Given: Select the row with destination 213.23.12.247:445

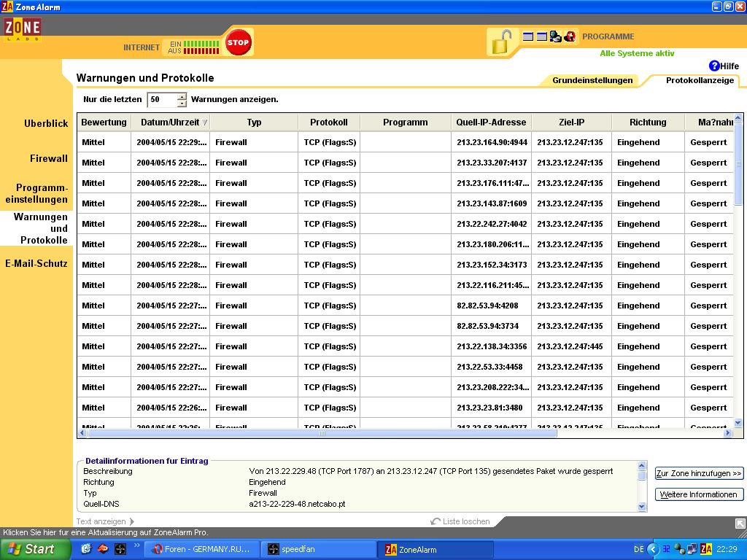Looking at the screenshot, I should [405, 346].
